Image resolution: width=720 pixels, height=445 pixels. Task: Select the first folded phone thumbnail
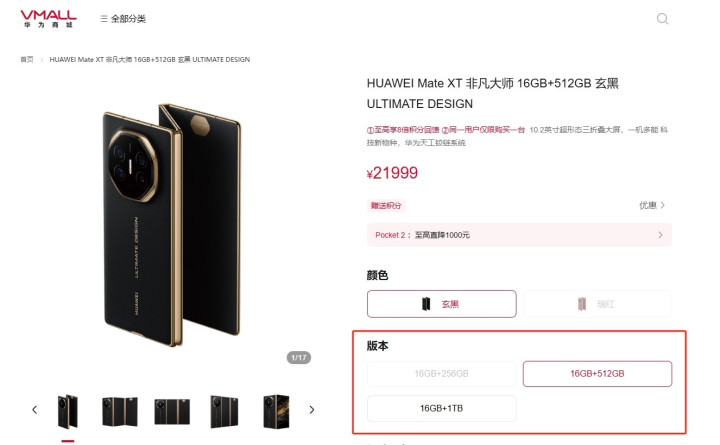coord(68,411)
